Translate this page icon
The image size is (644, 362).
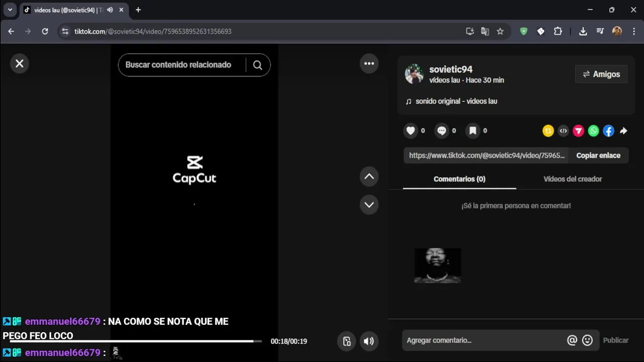click(485, 31)
